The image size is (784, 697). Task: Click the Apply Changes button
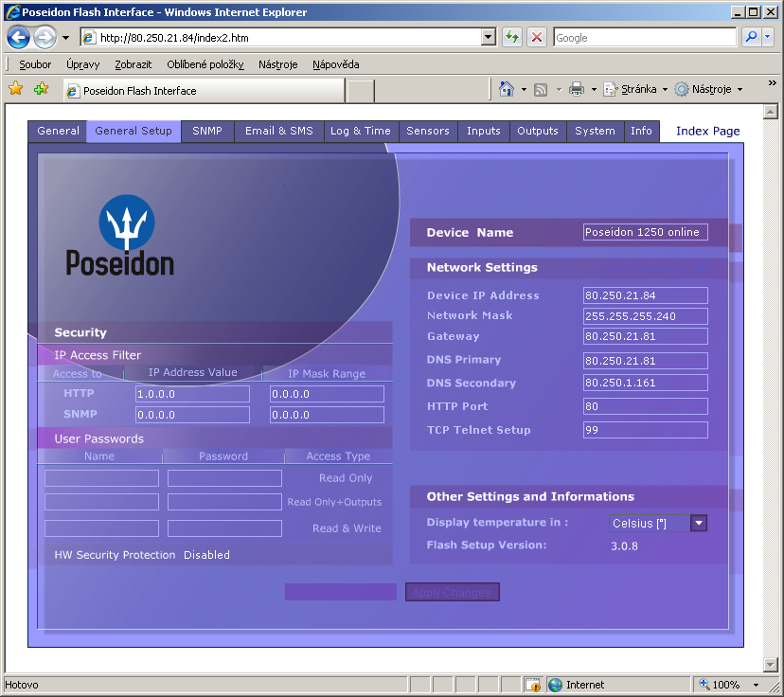coord(452,592)
